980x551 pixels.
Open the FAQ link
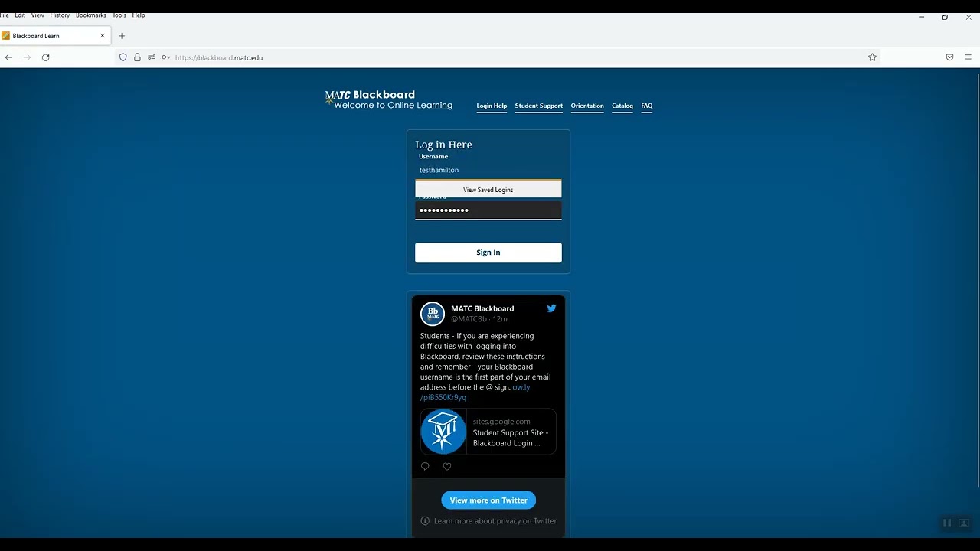[x=647, y=106]
